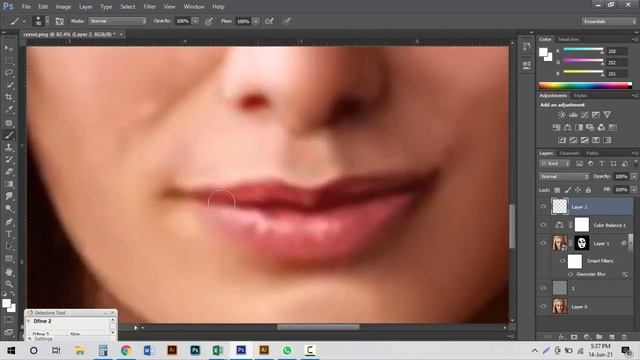
Task: Select the Zoom tool
Action: pos(9,284)
